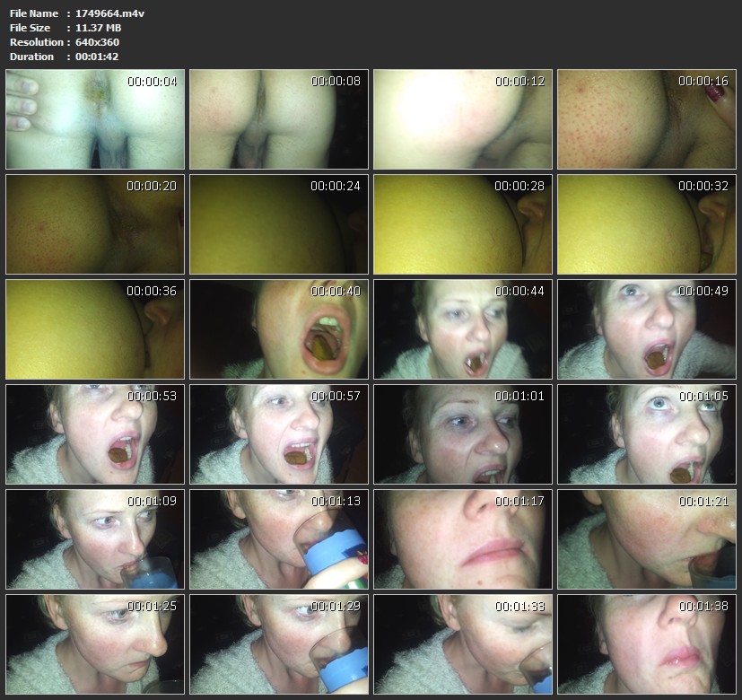Open the thumbnail stamped 00:01:29

(279, 643)
